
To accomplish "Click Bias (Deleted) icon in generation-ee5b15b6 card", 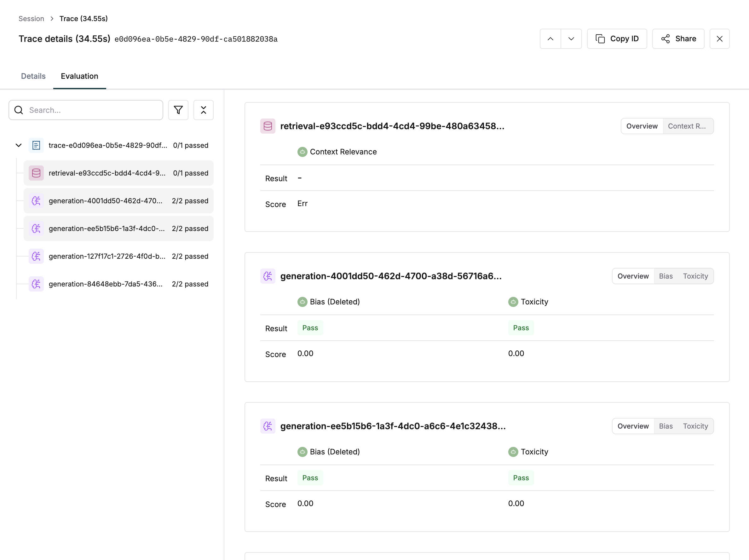I will click(302, 452).
